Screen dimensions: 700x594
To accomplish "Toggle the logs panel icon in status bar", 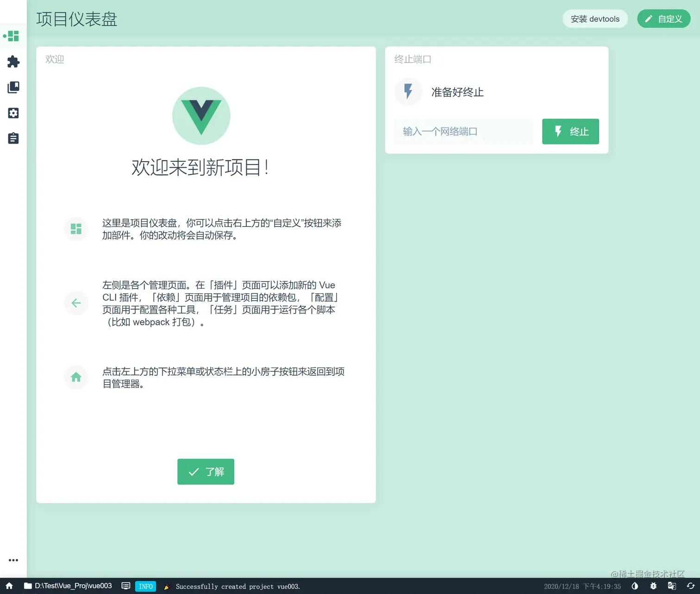I will [x=125, y=586].
